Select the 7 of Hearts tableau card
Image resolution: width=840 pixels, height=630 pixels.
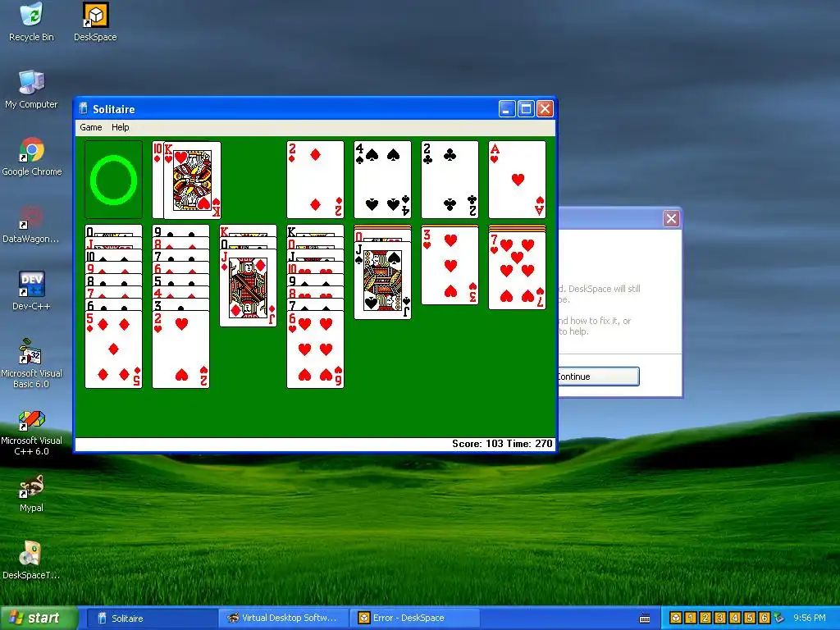[517, 271]
